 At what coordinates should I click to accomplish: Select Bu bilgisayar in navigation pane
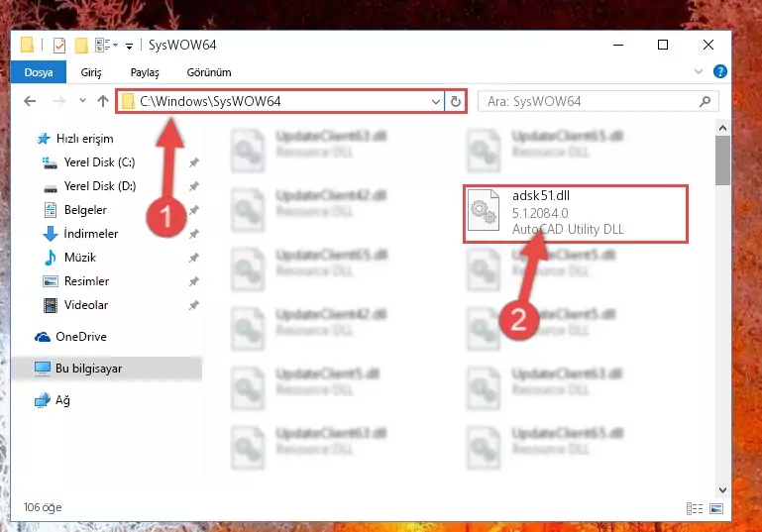pyautogui.click(x=106, y=369)
